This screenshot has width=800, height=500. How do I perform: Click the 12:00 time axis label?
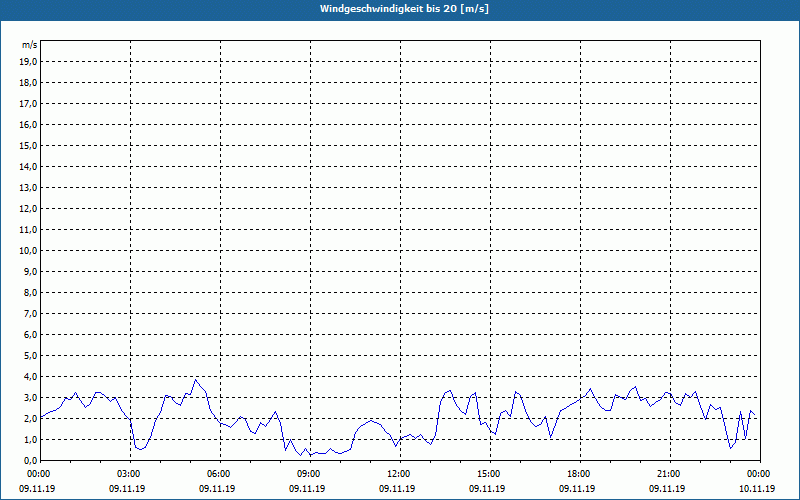click(400, 474)
